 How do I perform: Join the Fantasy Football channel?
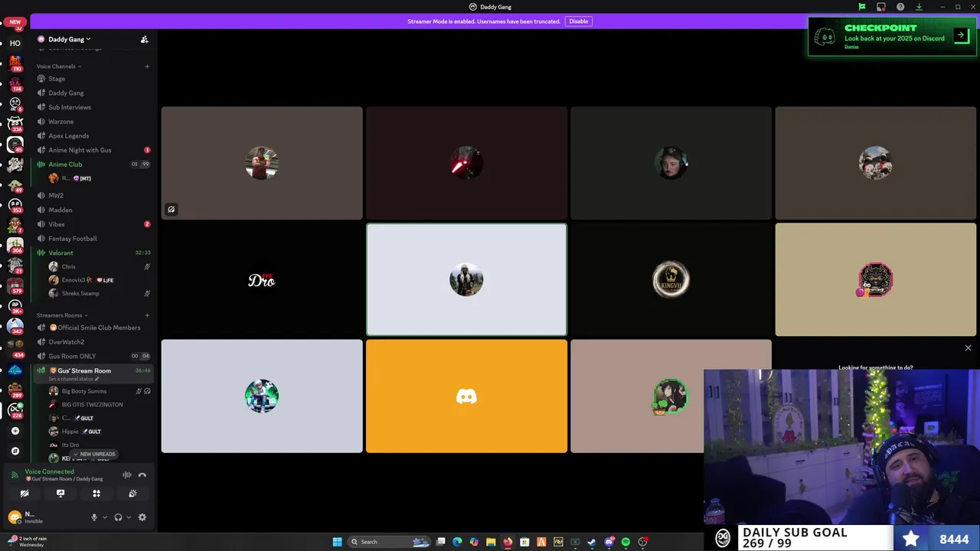coord(93,239)
